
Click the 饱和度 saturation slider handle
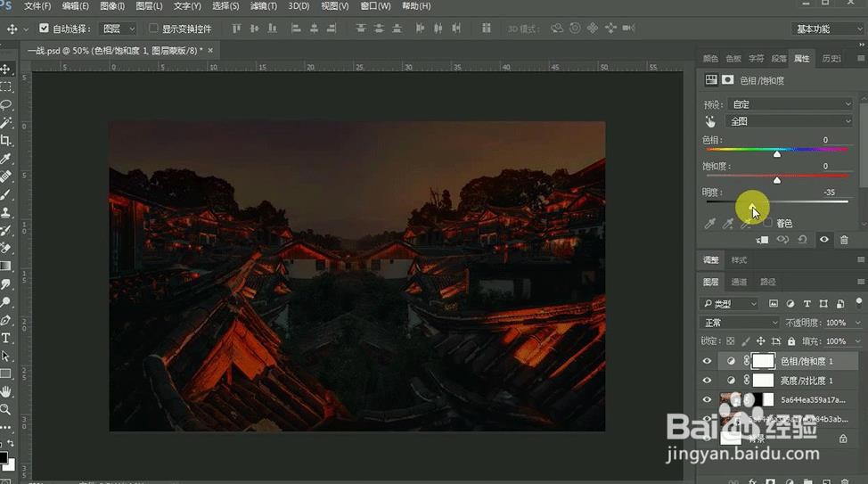[x=777, y=180]
